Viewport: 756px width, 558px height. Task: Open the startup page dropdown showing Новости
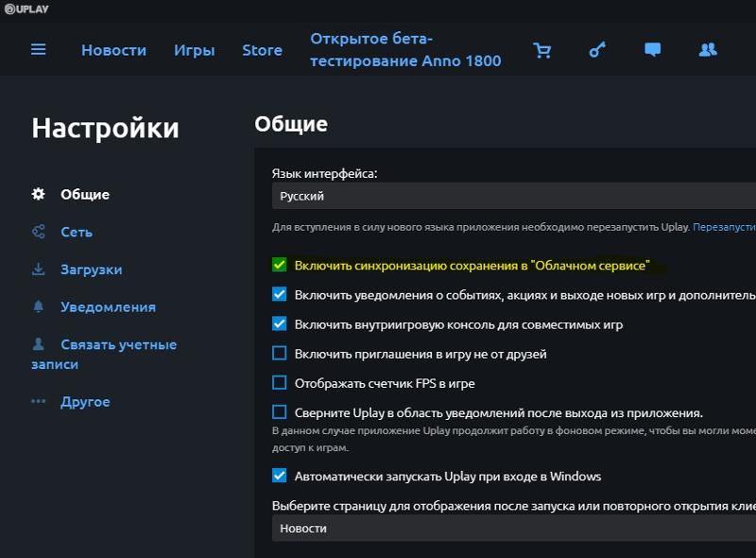514,528
